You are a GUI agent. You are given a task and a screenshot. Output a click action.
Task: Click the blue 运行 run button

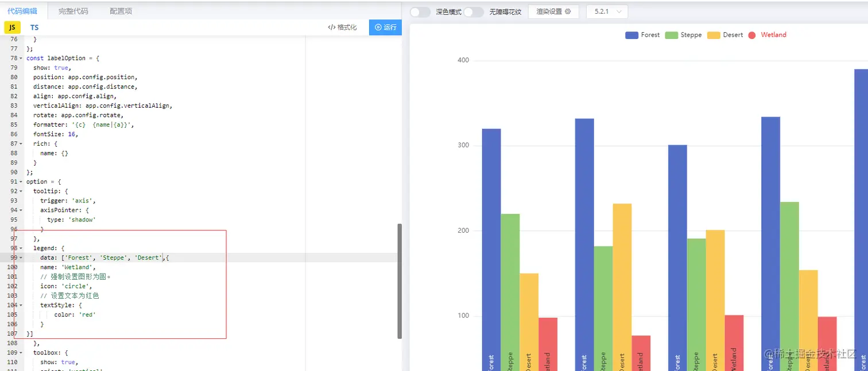coord(385,28)
